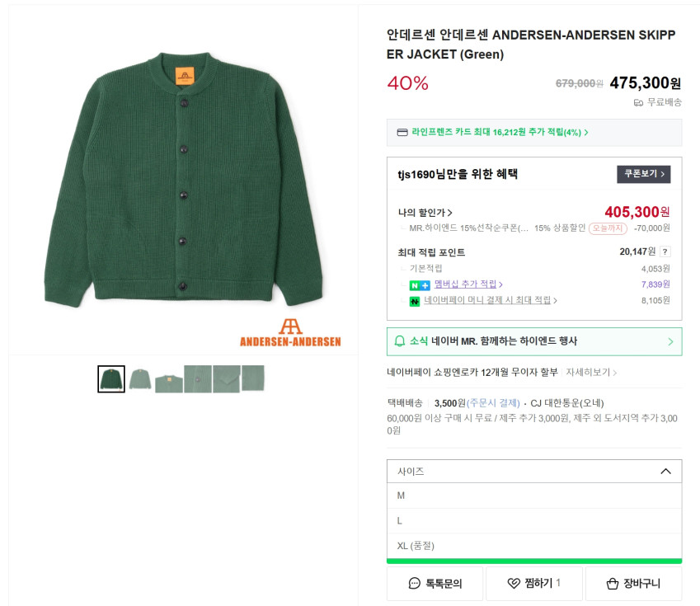Viewport: 700px width, 606px height.
Task: View the button close-up thumbnail
Action: [x=198, y=379]
